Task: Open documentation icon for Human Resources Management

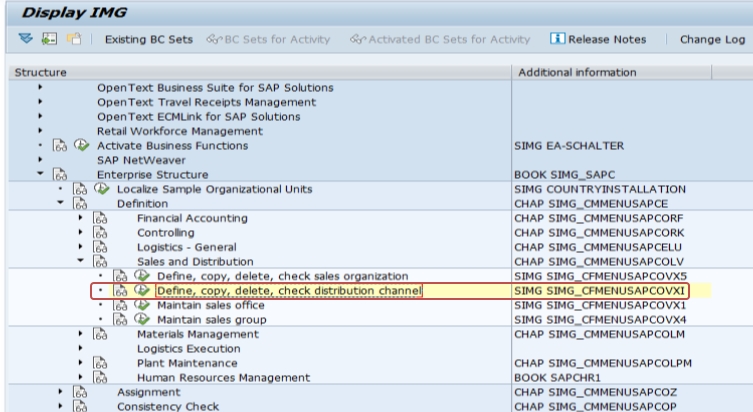Action: pyautogui.click(x=100, y=377)
